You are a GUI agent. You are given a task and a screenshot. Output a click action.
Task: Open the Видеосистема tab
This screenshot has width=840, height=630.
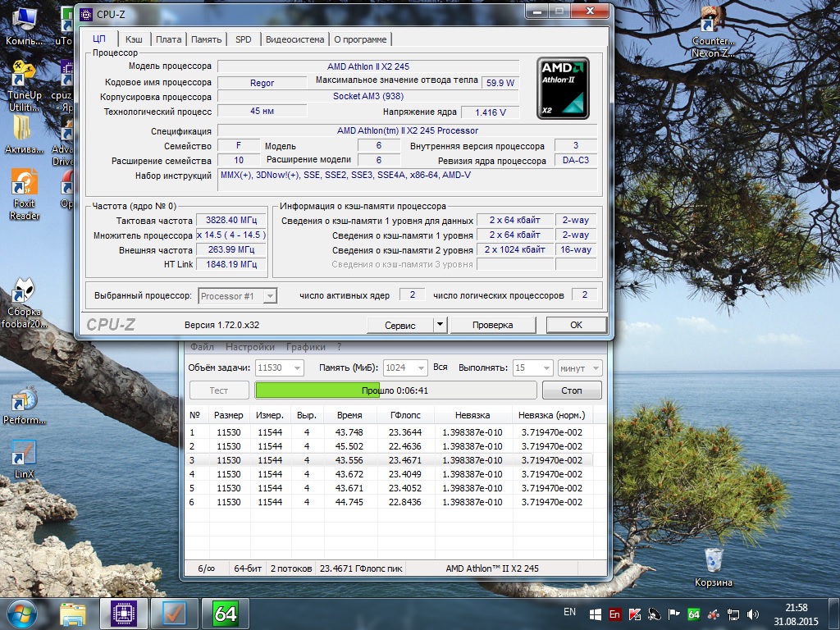pyautogui.click(x=294, y=39)
